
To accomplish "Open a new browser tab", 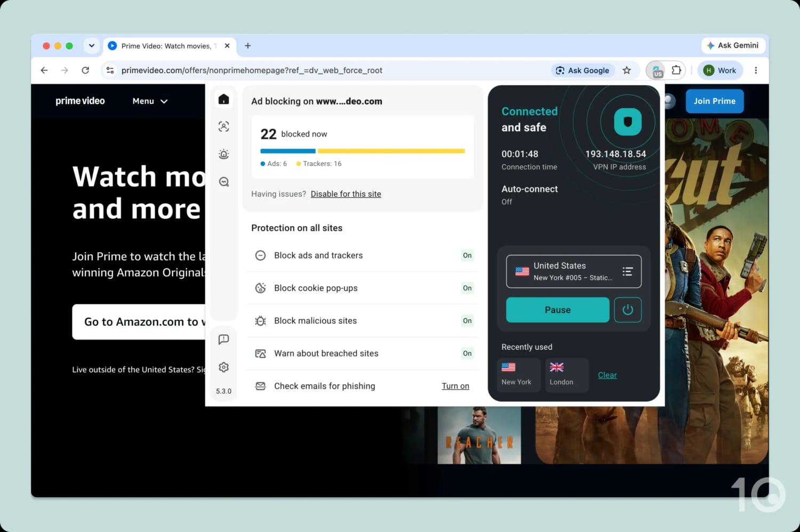I will (247, 46).
